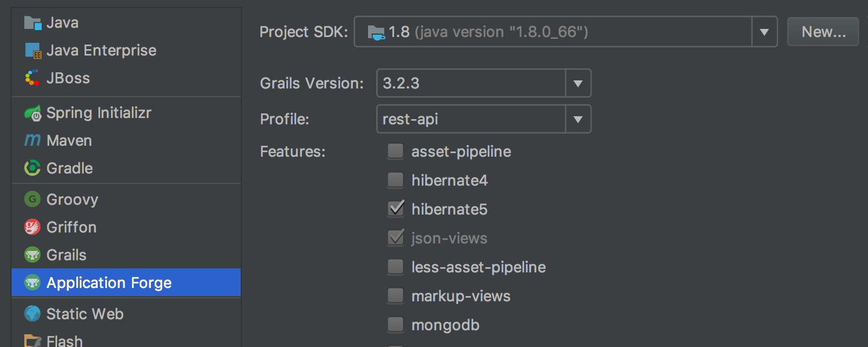868x347 pixels.
Task: Select Groovy project type
Action: [126, 200]
